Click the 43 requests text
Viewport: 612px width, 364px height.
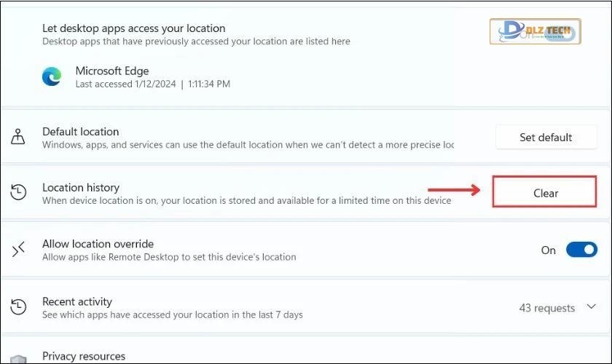(546, 308)
